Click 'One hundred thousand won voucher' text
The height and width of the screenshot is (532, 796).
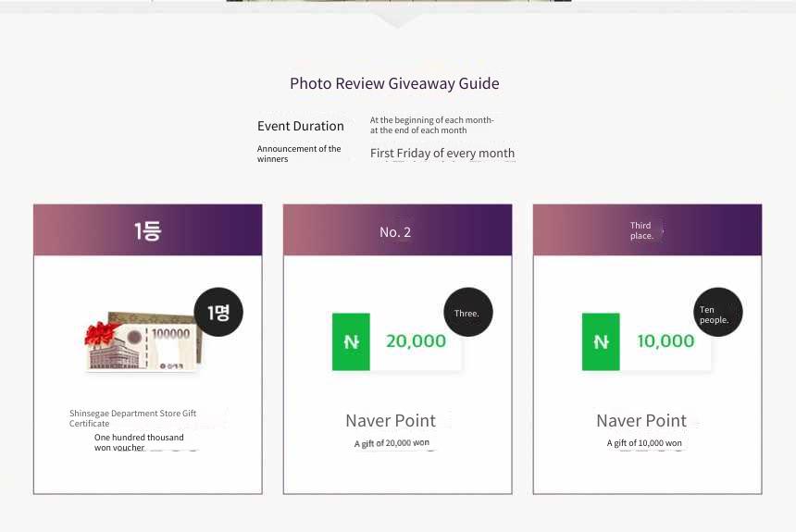click(x=139, y=442)
